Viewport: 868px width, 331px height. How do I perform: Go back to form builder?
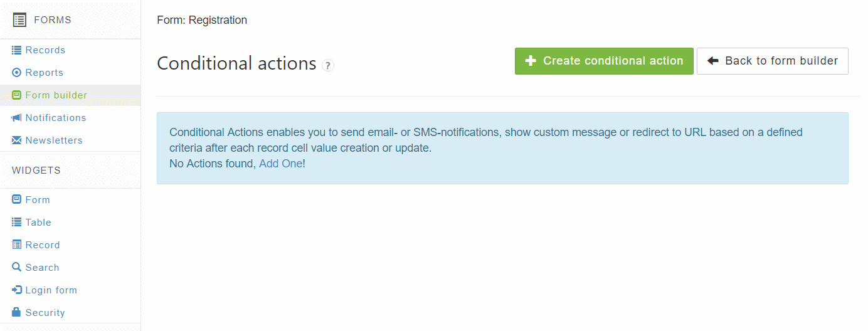pos(773,61)
